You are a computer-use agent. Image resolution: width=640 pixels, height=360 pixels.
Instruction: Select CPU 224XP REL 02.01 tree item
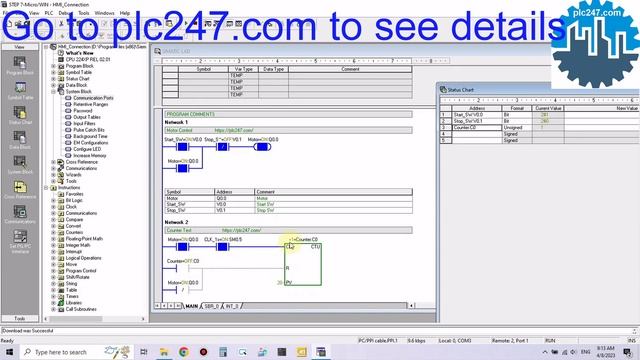[88, 60]
